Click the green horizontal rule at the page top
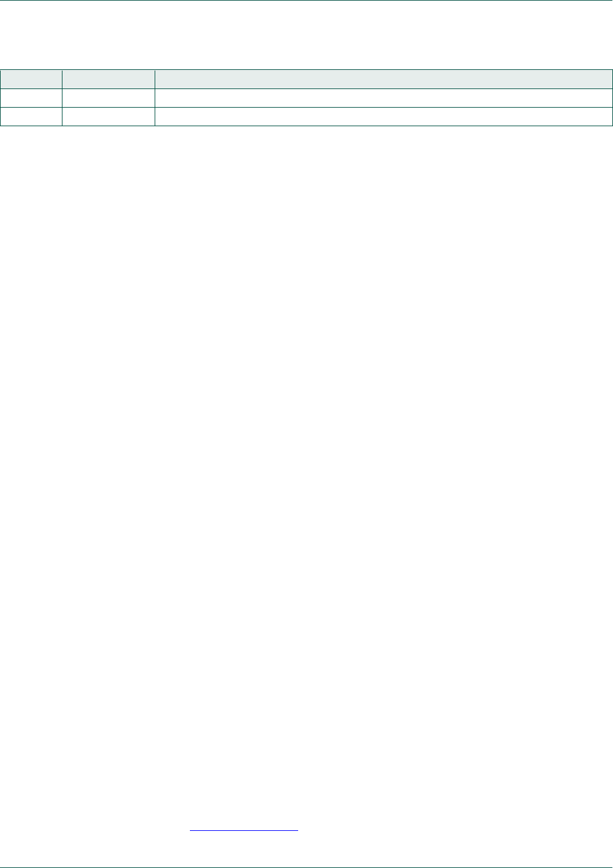This screenshot has height=868, width=613. [x=306, y=1]
